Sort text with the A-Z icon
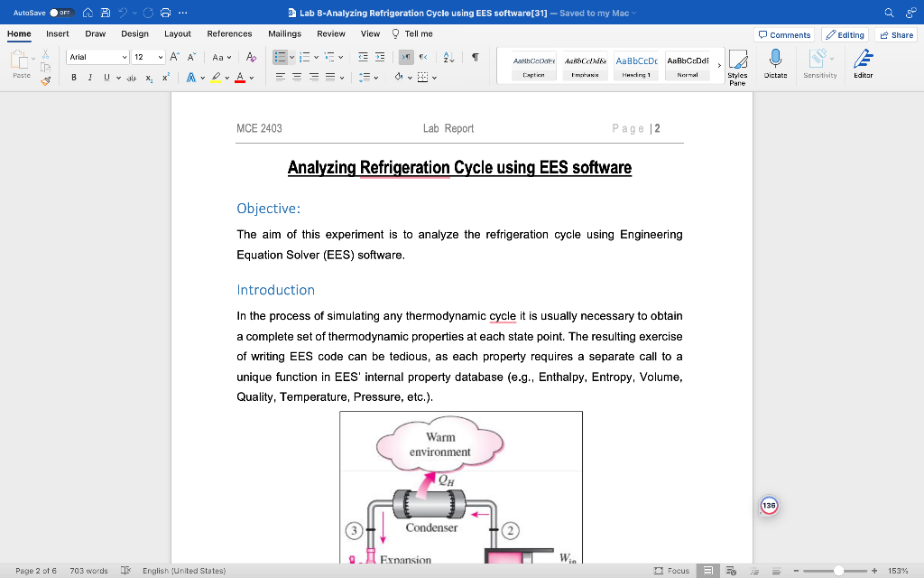The height and width of the screenshot is (578, 924). click(x=448, y=57)
